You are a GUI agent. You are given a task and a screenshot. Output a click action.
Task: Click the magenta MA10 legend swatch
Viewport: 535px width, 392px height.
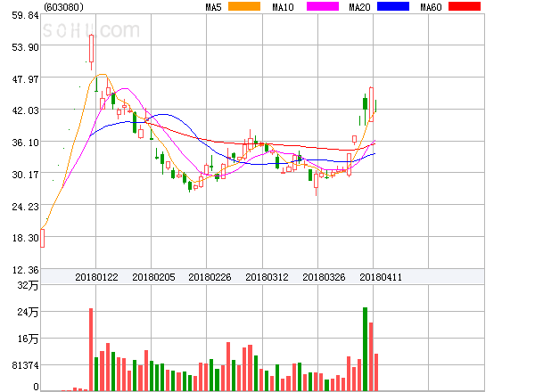(323, 6)
